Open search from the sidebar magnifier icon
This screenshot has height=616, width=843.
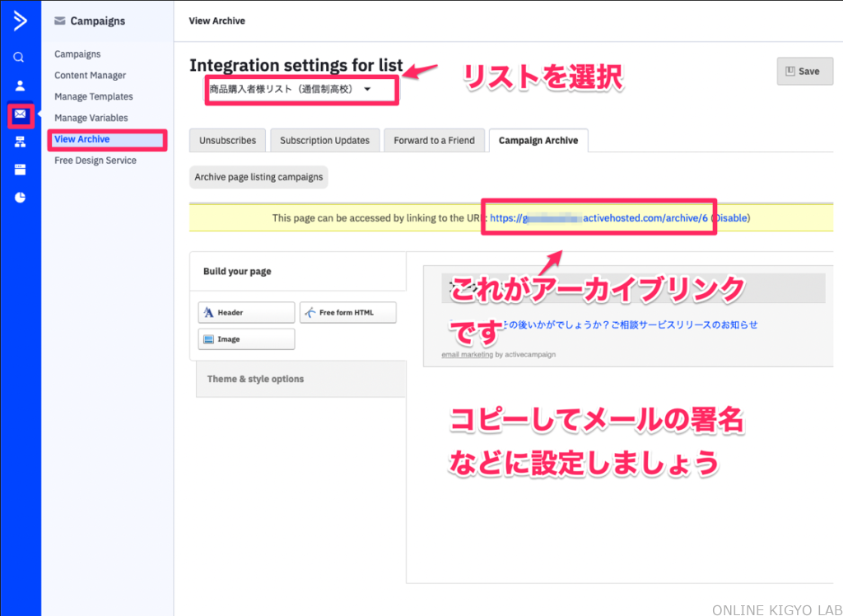coord(19,58)
